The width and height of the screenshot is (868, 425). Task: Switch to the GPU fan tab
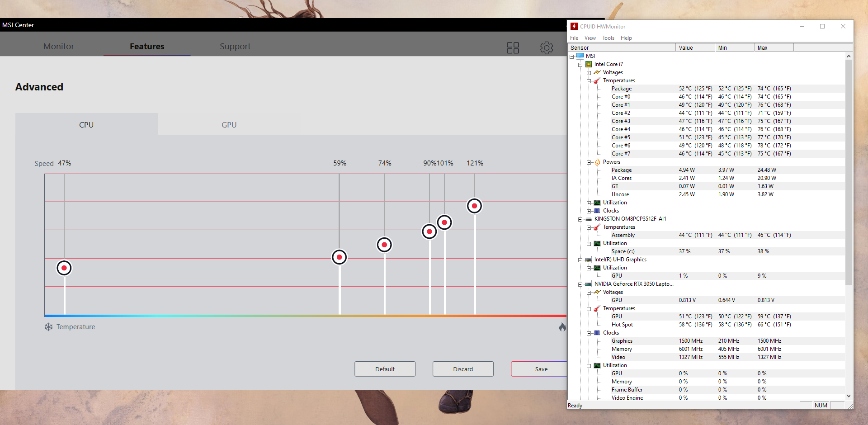point(229,124)
